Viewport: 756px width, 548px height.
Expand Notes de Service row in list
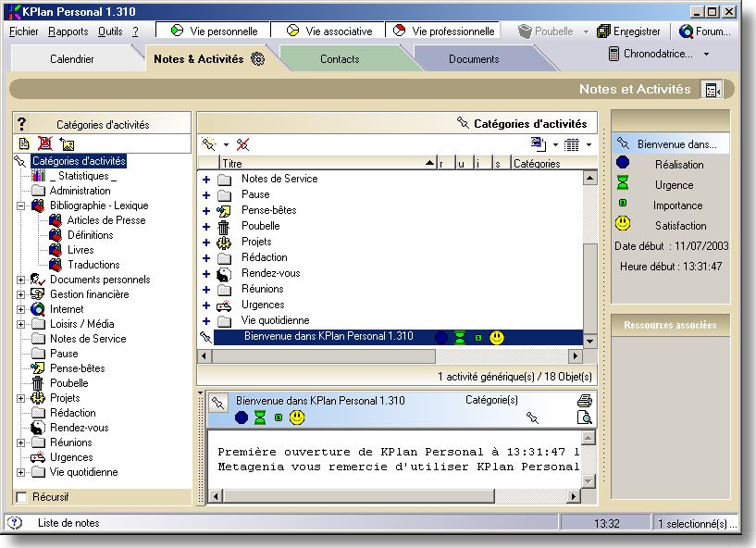pos(206,180)
